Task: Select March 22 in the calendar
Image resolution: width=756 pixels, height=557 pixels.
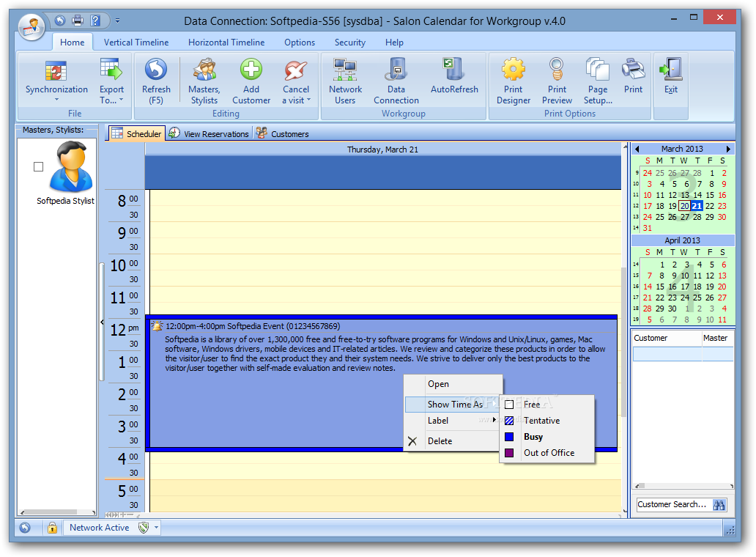Action: [x=710, y=206]
